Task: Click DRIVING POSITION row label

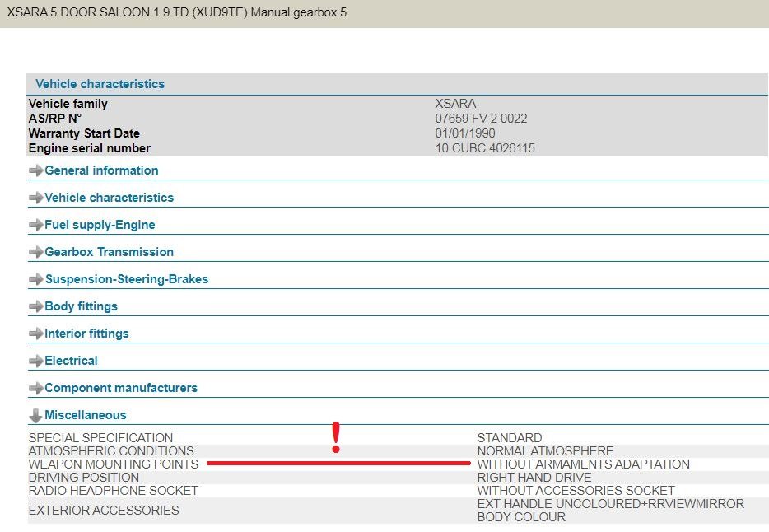Action: [84, 478]
